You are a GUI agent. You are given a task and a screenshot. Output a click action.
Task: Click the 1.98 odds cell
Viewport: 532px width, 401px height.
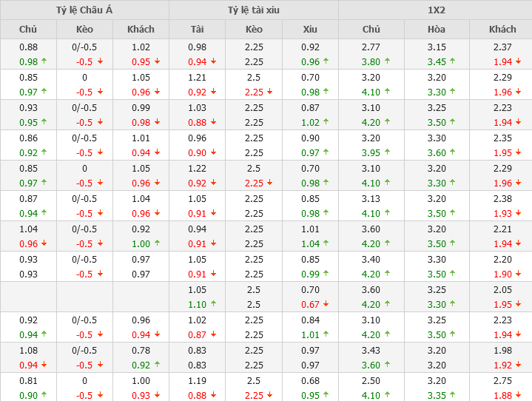502,351
